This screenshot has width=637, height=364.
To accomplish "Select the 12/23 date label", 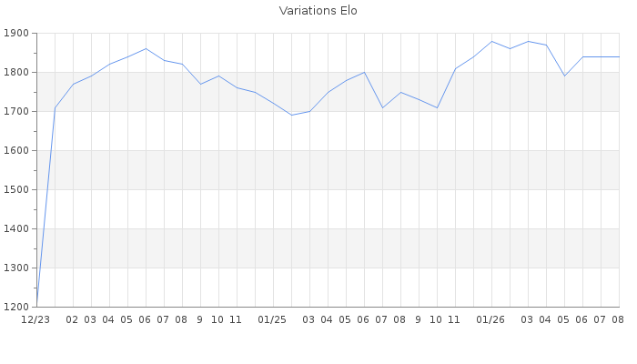I will [35, 319].
